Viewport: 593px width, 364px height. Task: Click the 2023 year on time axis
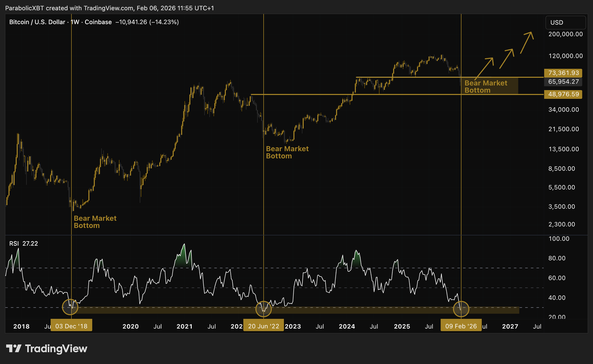[x=293, y=326]
